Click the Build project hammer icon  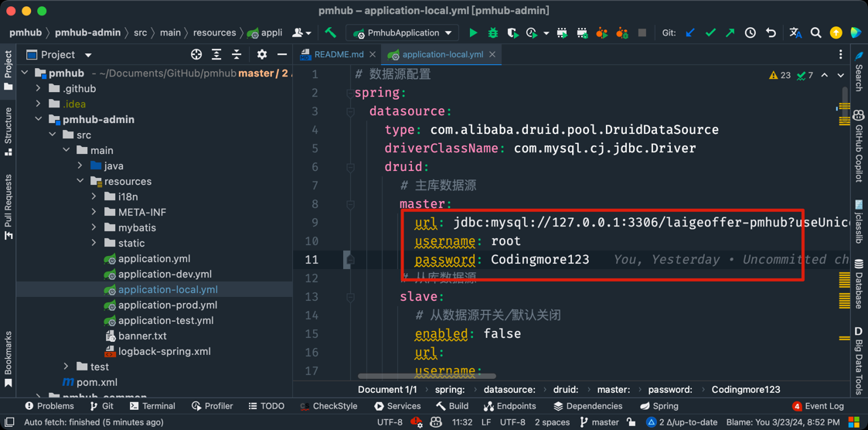click(331, 33)
